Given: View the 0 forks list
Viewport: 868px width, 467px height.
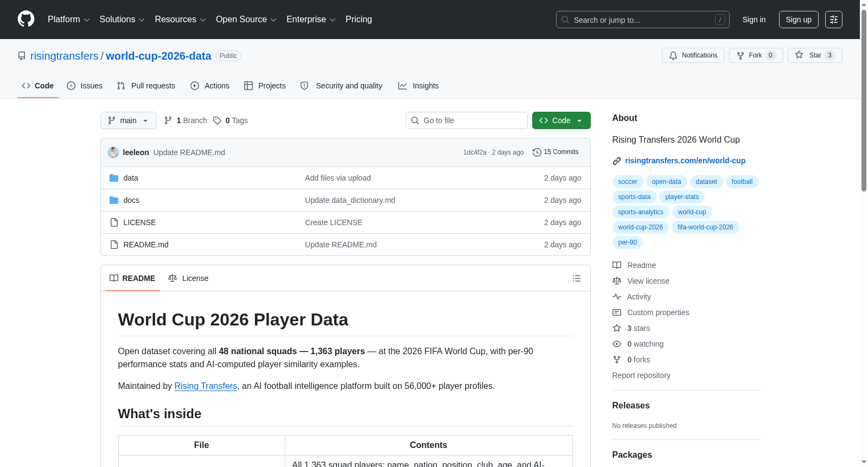Looking at the screenshot, I should click(631, 360).
